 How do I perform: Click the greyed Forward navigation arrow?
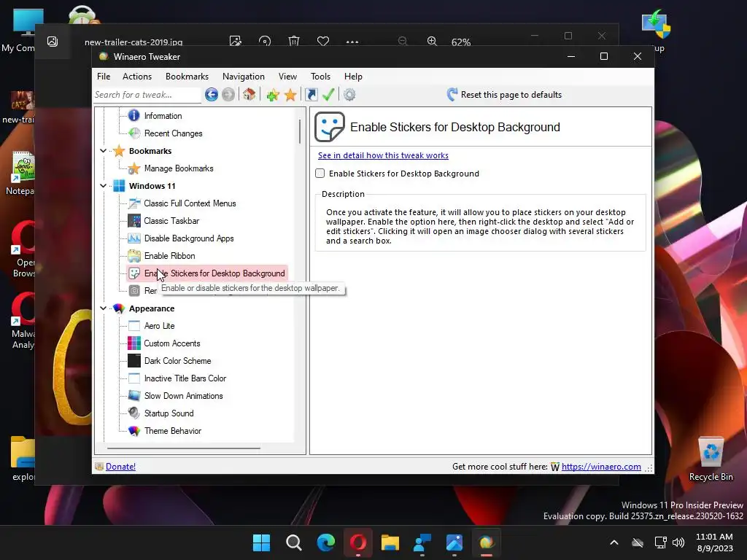[228, 95]
